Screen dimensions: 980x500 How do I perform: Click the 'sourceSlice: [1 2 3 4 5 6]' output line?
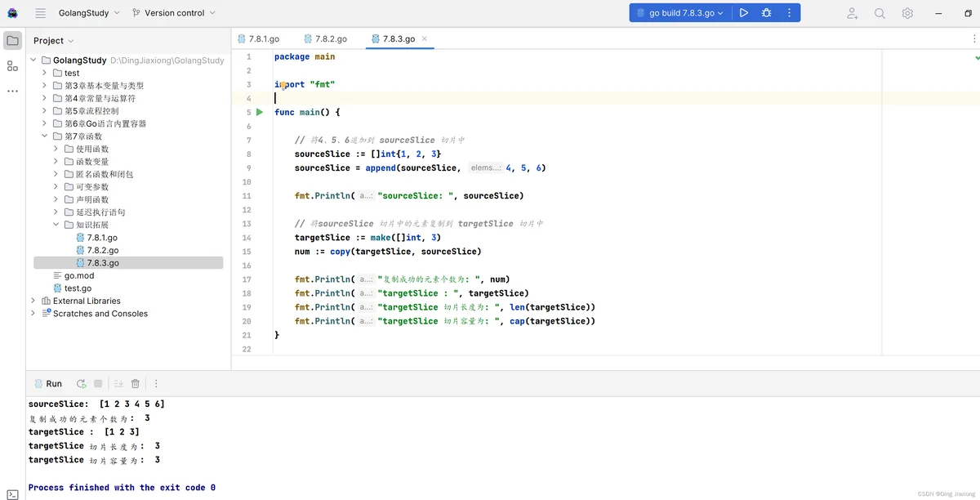(x=96, y=404)
